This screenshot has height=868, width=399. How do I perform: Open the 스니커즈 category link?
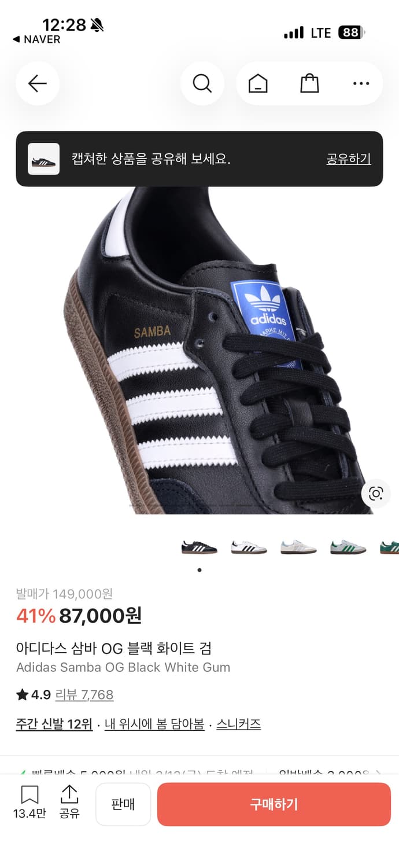pos(239,724)
